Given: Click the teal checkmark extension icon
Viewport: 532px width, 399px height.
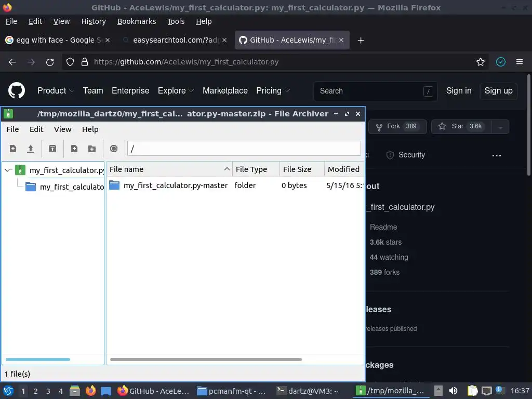Looking at the screenshot, I should click(x=500, y=62).
